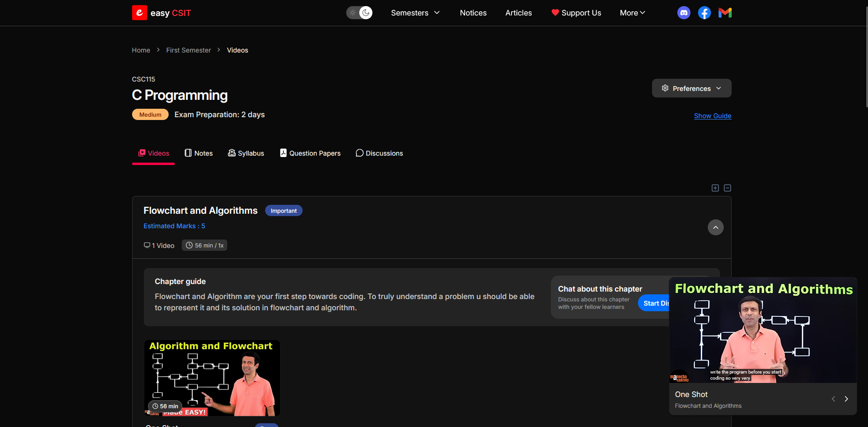This screenshot has height=427, width=868.
Task: Expand the More menu
Action: (632, 13)
